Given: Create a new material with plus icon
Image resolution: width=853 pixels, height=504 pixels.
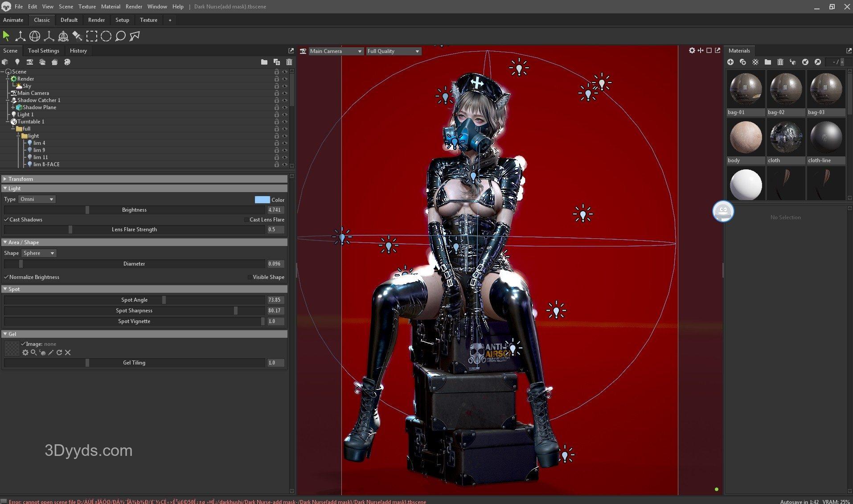Looking at the screenshot, I should [730, 62].
